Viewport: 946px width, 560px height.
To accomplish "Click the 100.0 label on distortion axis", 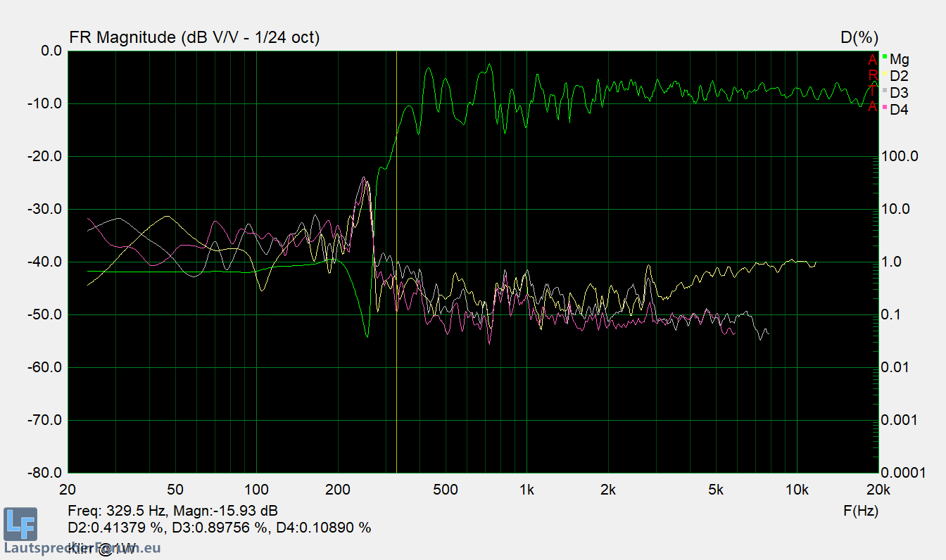I will coord(900,156).
